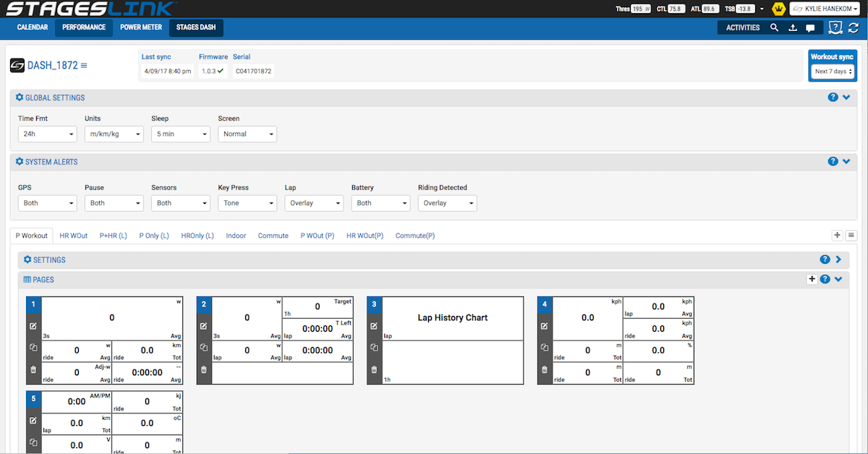This screenshot has width=868, height=454.
Task: Delete page 3 with the trash icon
Action: [374, 369]
